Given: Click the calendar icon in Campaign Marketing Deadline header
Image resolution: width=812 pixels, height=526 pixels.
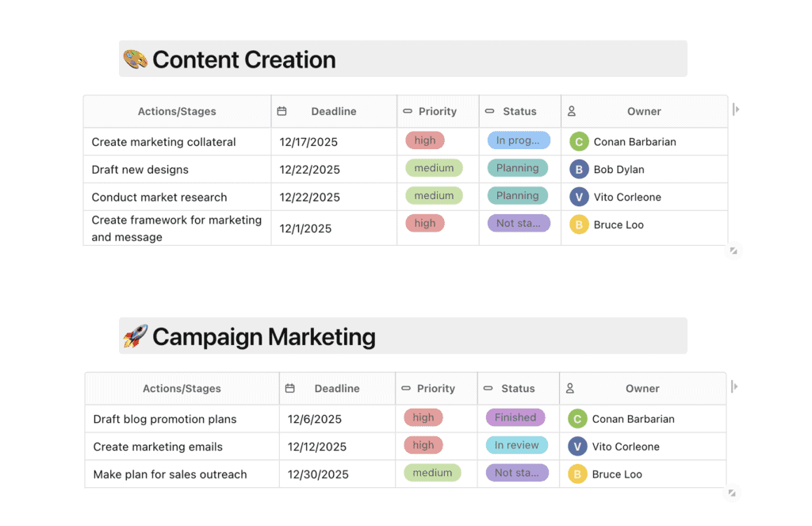Looking at the screenshot, I should pos(290,388).
